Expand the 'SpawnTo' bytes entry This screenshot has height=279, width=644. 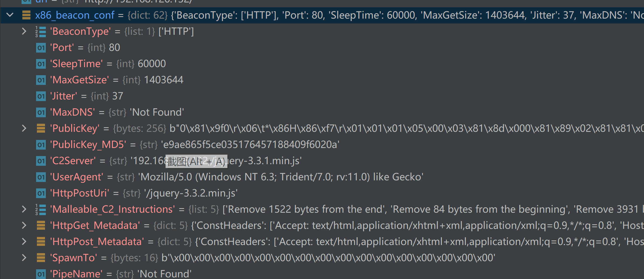tap(24, 258)
